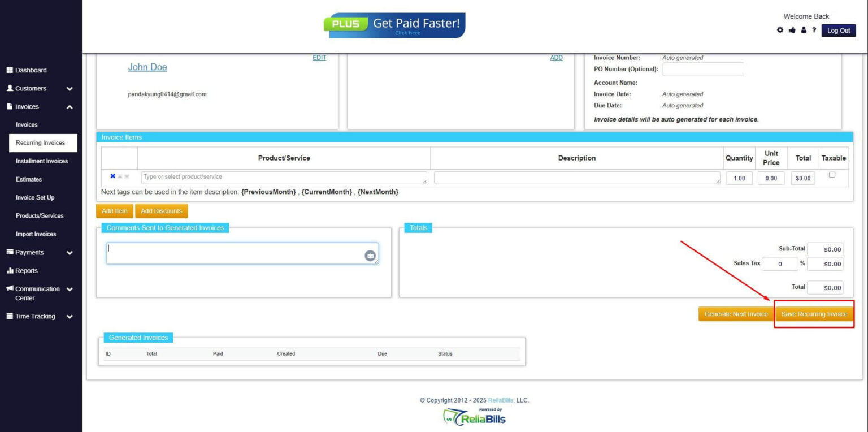Click the thumbs-up feedback icon
Image resolution: width=868 pixels, height=432 pixels.
(x=792, y=30)
